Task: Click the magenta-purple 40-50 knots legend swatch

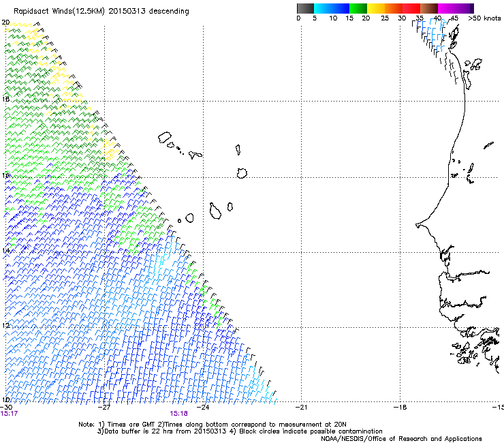Action: pyautogui.click(x=456, y=8)
